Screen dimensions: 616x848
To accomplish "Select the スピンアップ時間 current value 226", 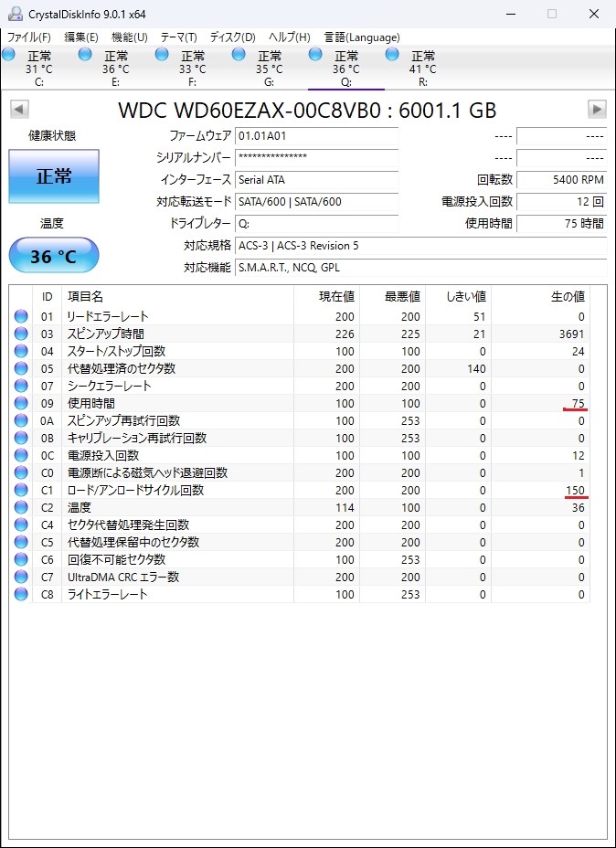I will tap(345, 334).
